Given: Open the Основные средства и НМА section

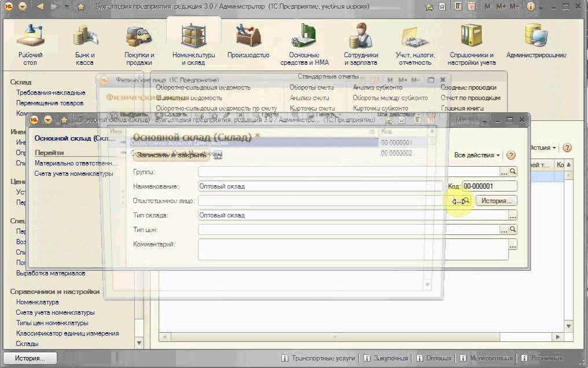Looking at the screenshot, I should [304, 44].
